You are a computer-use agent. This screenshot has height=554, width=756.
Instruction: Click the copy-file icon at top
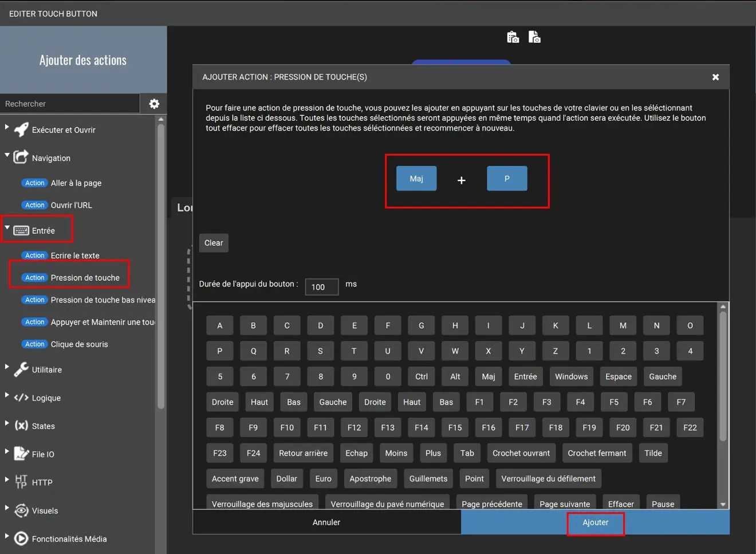534,37
